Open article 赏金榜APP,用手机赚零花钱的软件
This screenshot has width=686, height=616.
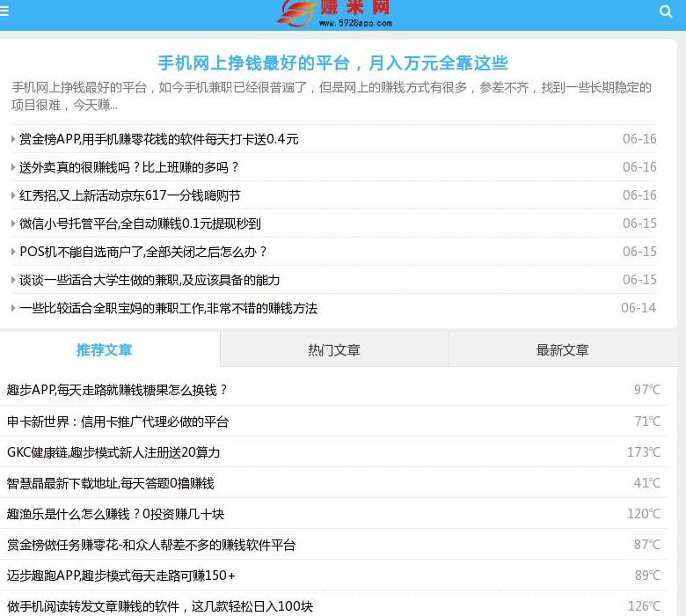[159, 139]
